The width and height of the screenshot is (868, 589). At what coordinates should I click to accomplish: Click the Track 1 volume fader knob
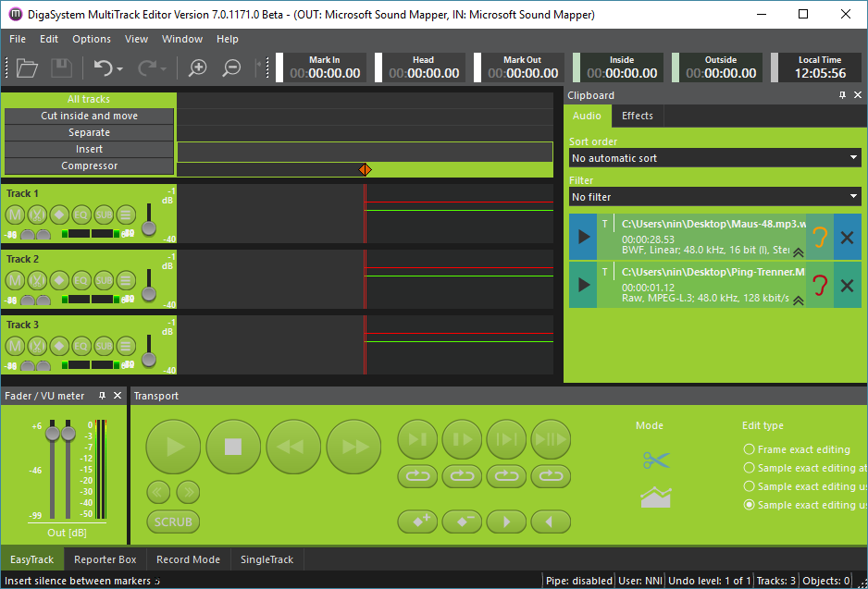coord(148,228)
